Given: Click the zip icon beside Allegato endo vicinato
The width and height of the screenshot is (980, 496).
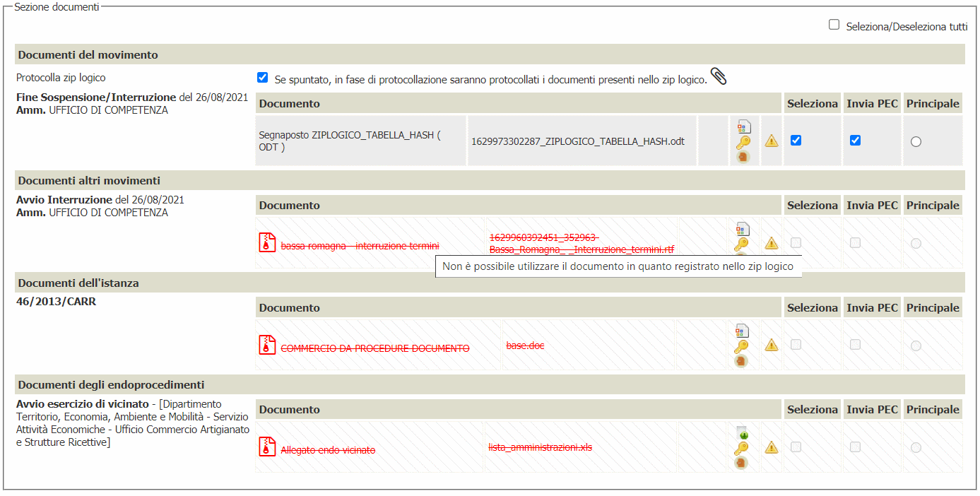Looking at the screenshot, I should pyautogui.click(x=267, y=447).
